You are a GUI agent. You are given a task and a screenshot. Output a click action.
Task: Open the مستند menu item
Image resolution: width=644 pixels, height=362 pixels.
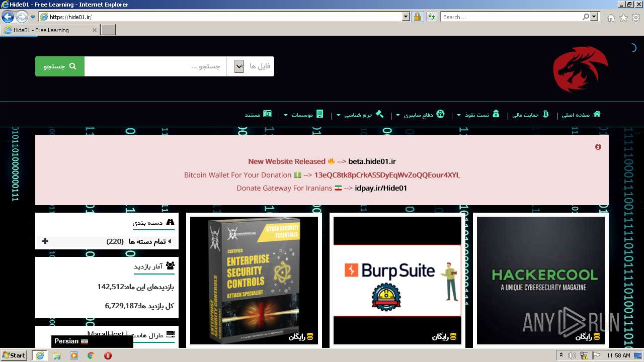tap(253, 115)
